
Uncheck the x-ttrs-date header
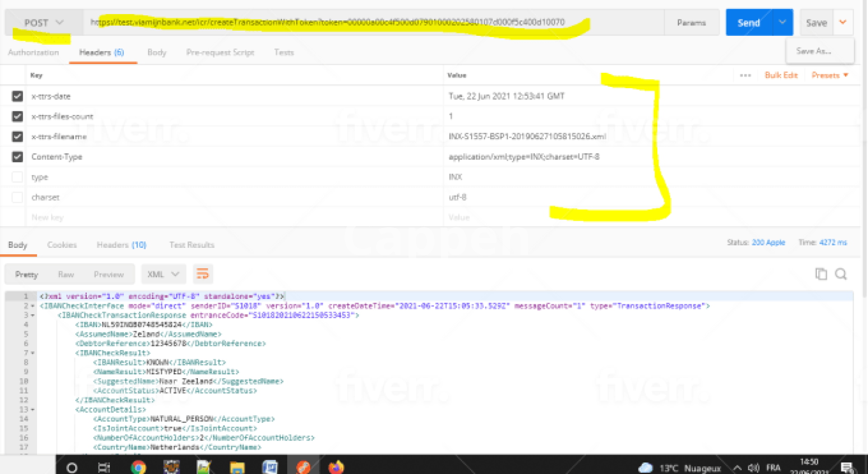pos(17,96)
